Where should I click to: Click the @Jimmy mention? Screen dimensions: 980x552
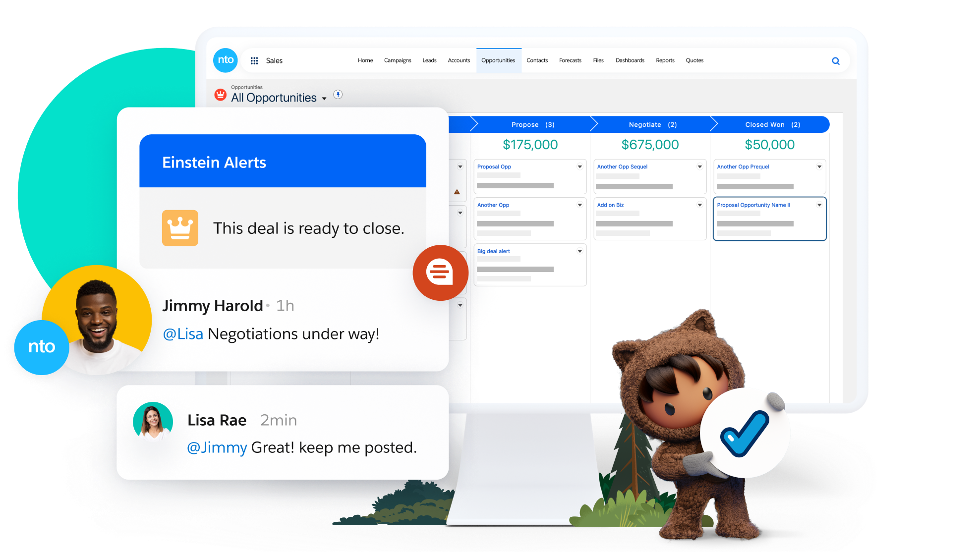[x=217, y=447]
